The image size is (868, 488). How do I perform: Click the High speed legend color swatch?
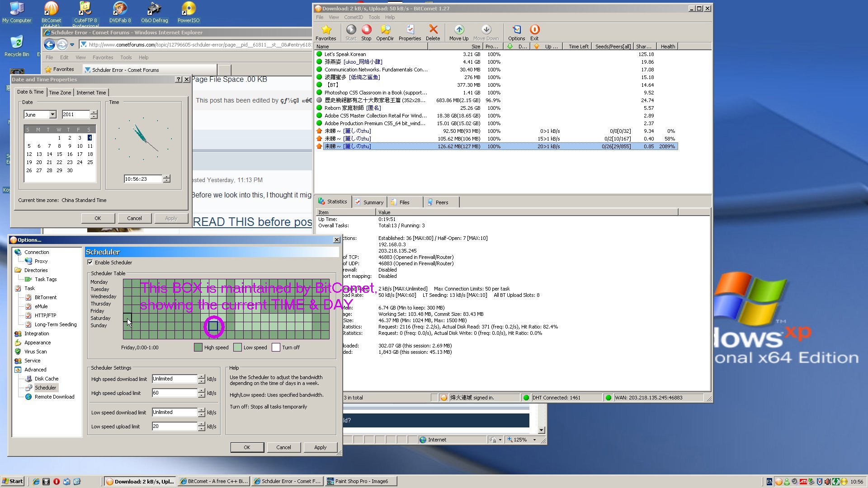pos(198,347)
